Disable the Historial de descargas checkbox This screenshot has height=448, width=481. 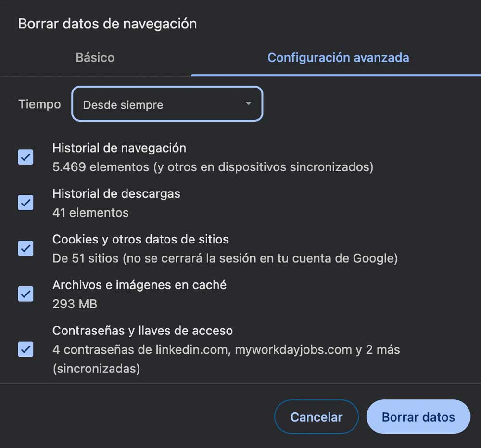point(25,203)
